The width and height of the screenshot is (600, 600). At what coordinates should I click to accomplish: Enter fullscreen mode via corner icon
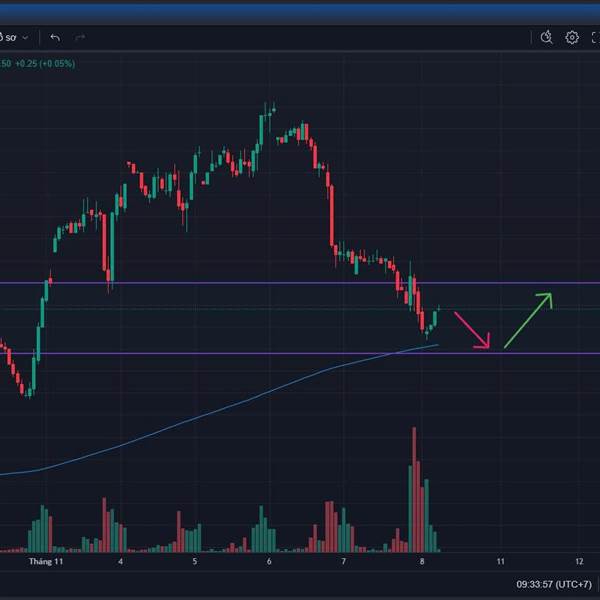pos(595,37)
